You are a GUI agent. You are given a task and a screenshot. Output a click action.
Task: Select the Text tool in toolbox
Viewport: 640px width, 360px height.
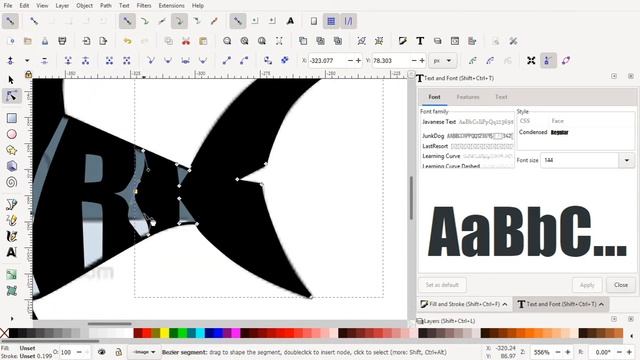click(11, 252)
